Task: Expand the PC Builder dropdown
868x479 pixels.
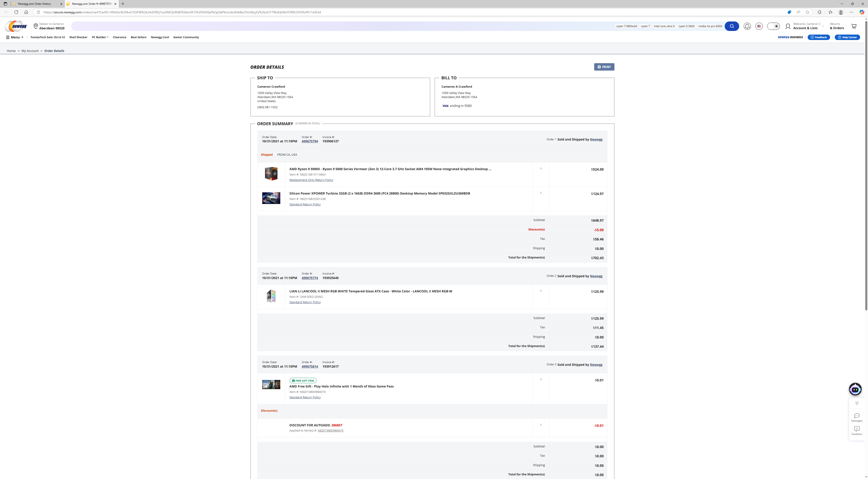Action: [x=100, y=37]
